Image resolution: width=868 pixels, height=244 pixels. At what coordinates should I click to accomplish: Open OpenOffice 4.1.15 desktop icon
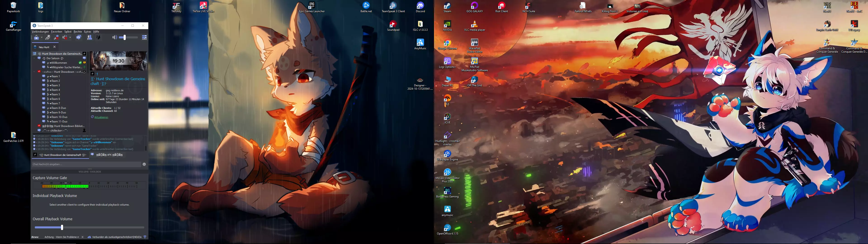[447, 229]
